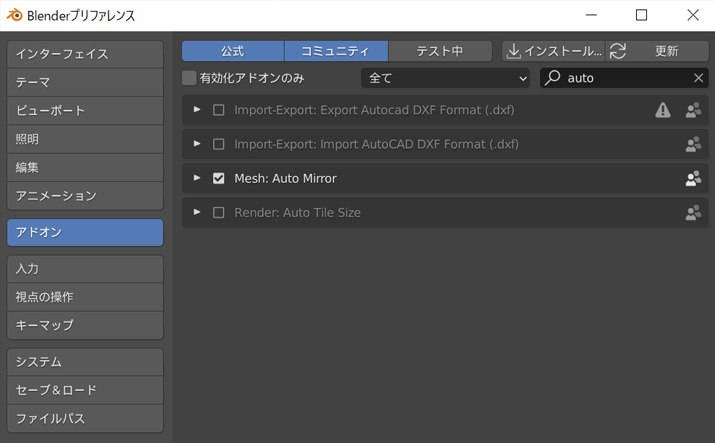Enable the Render: Auto Tile Size add-on checkbox

(x=218, y=212)
